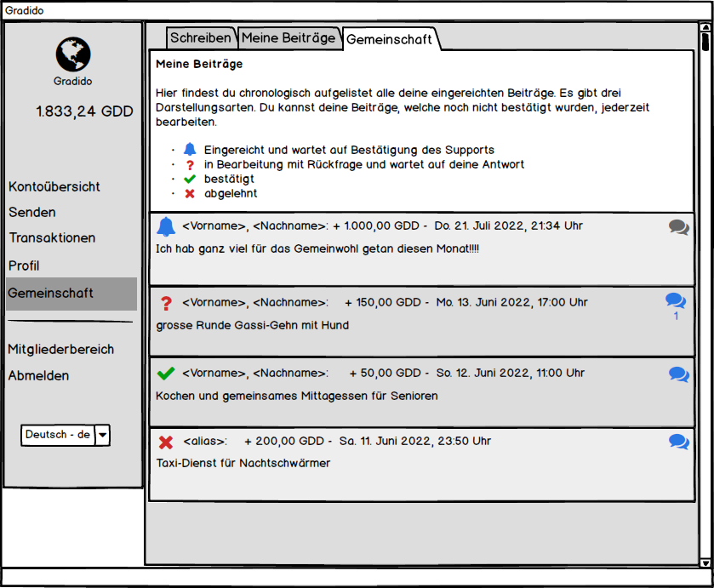This screenshot has height=588, width=714.
Task: Click the red question mark status icon
Action: (x=166, y=303)
